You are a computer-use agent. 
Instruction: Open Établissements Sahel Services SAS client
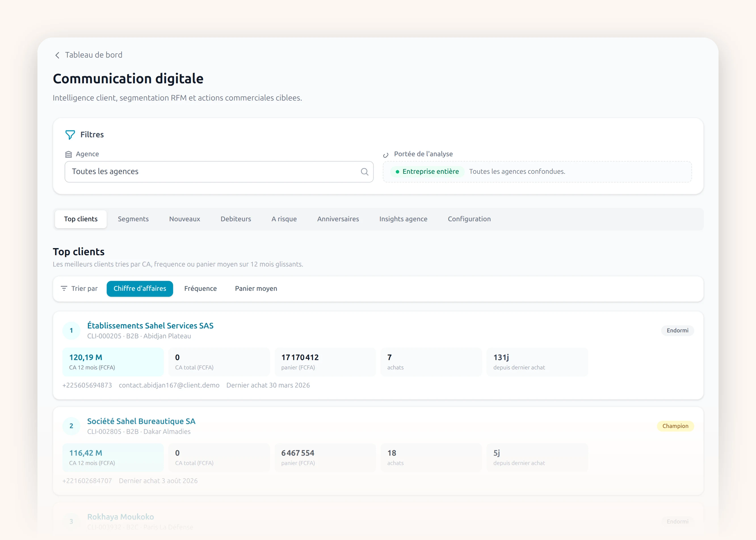point(150,326)
